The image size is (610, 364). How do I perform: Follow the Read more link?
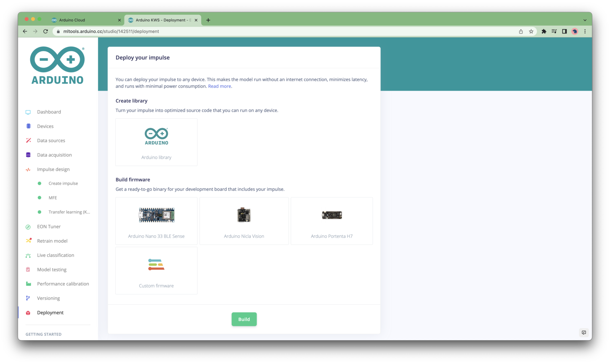(219, 86)
